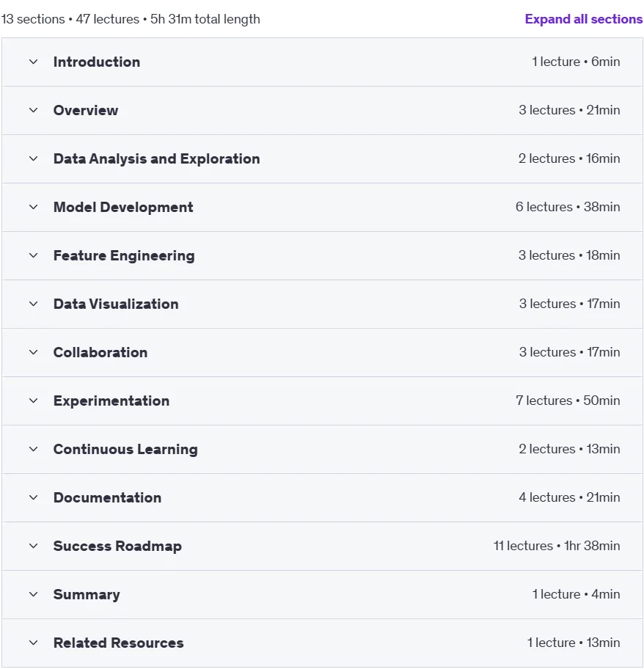Click the Success Roadmap chevron icon

pos(33,546)
